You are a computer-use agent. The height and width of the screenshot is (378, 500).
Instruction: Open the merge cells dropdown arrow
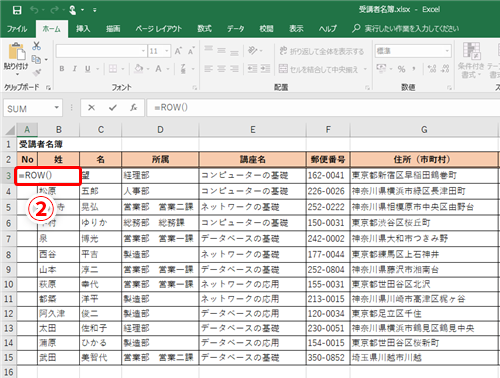365,69
